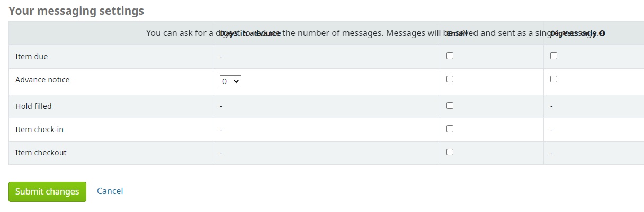Image resolution: width=644 pixels, height=212 pixels.
Task: Toggle Email for Hold filled
Action: pos(450,105)
